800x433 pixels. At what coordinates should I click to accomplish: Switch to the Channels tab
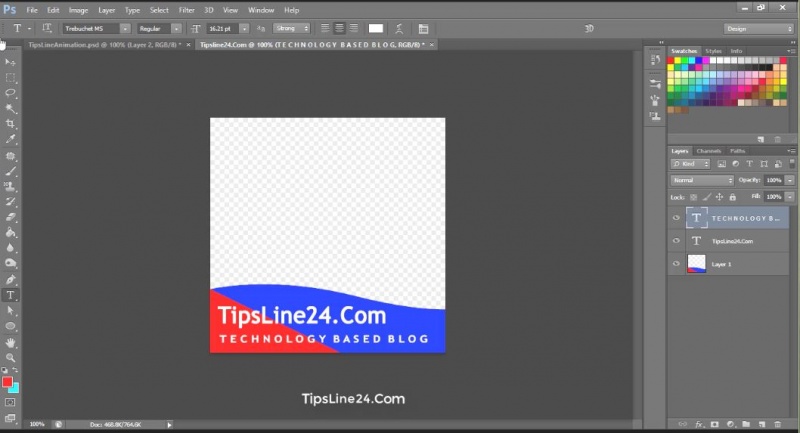coord(709,151)
